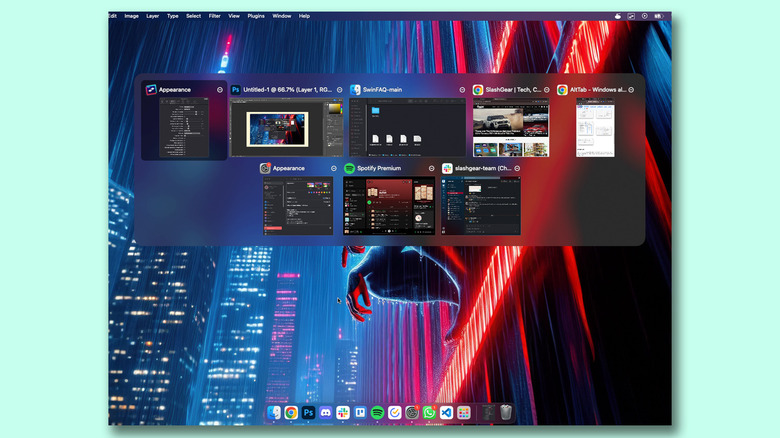Open the Plugins menu

256,16
